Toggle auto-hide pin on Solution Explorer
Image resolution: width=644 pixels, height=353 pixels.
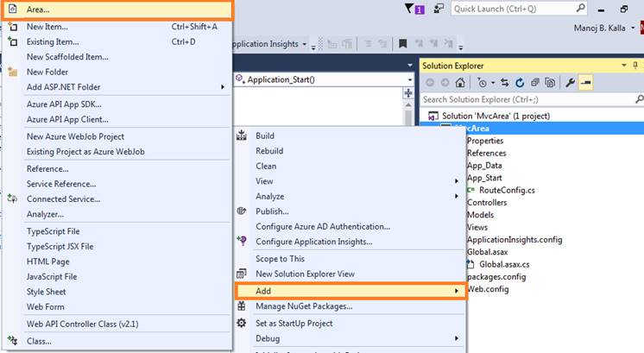tap(623, 66)
